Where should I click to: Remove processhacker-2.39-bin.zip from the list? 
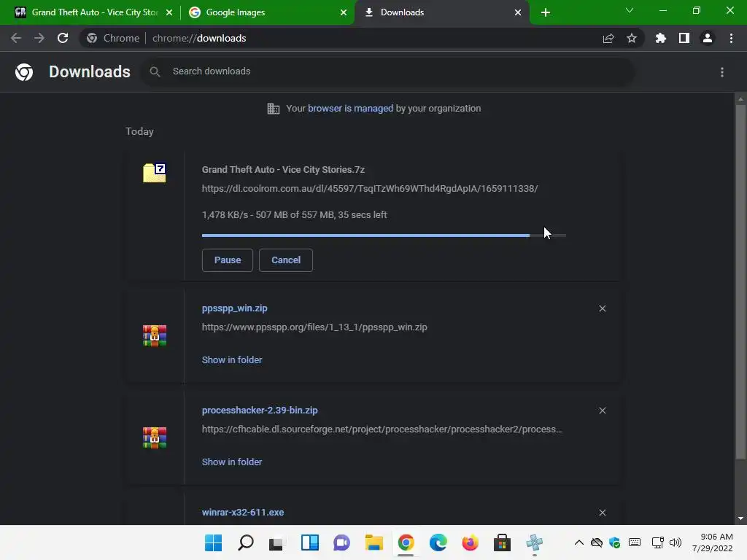click(x=602, y=411)
